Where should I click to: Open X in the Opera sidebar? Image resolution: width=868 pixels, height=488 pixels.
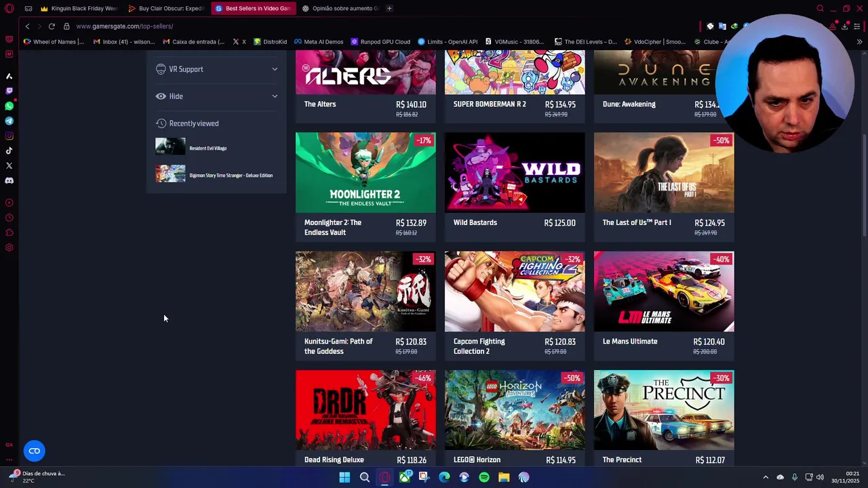pyautogui.click(x=9, y=165)
